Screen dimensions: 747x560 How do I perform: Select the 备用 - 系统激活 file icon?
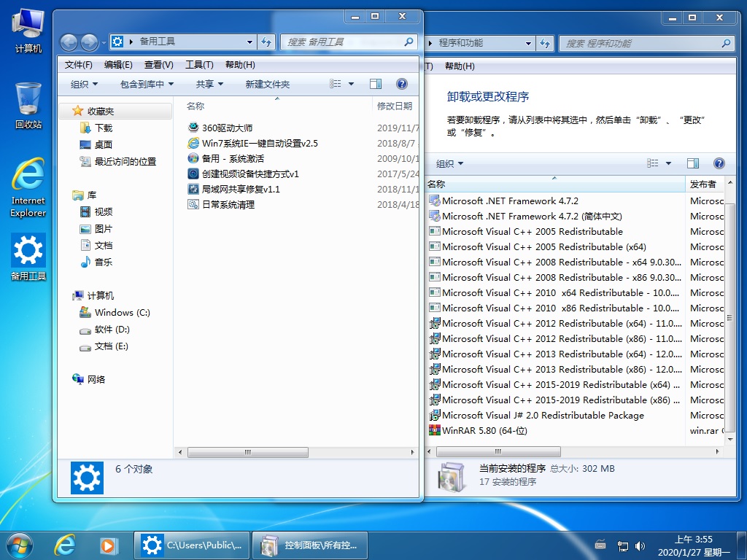pyautogui.click(x=193, y=158)
